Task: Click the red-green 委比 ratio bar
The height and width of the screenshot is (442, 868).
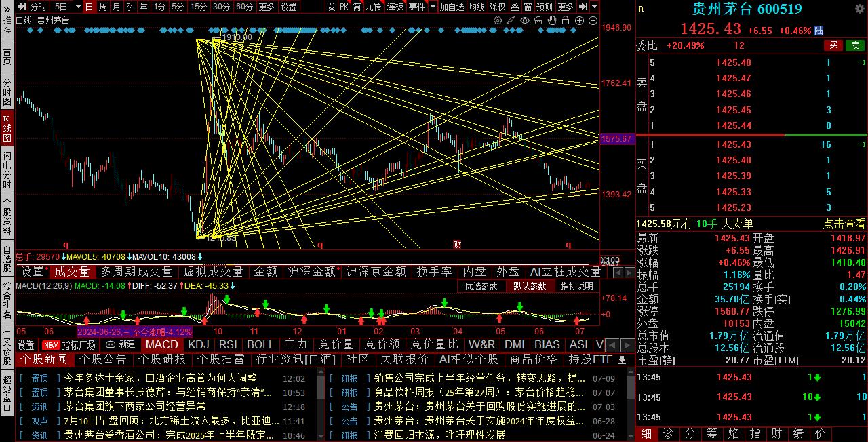Action: coord(751,135)
